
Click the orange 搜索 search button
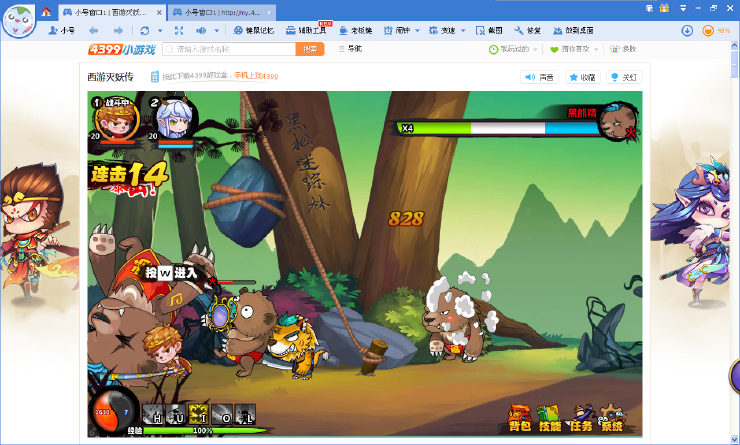click(310, 49)
